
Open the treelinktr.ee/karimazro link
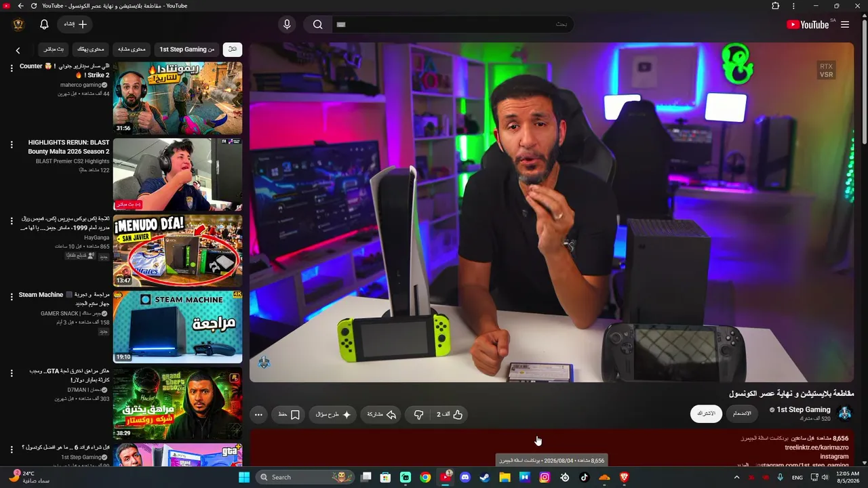click(816, 447)
